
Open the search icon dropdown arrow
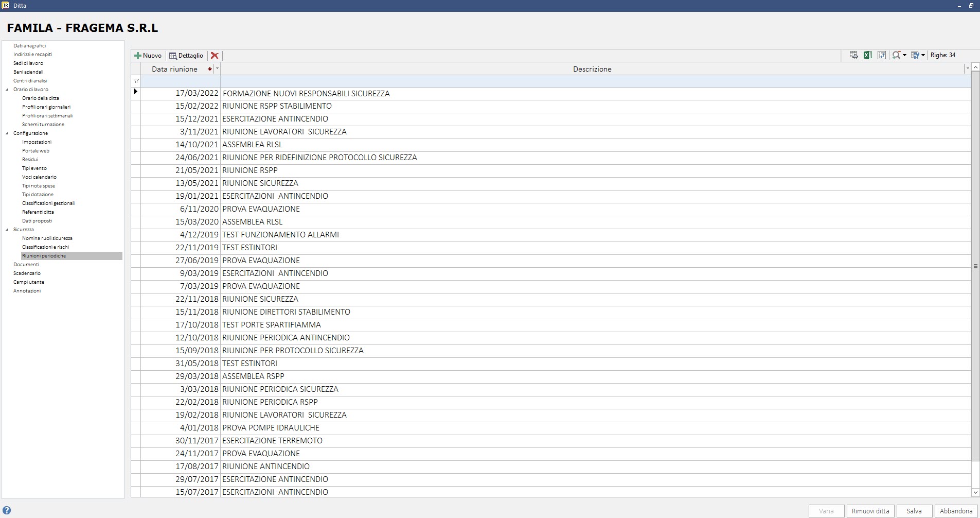tap(904, 55)
